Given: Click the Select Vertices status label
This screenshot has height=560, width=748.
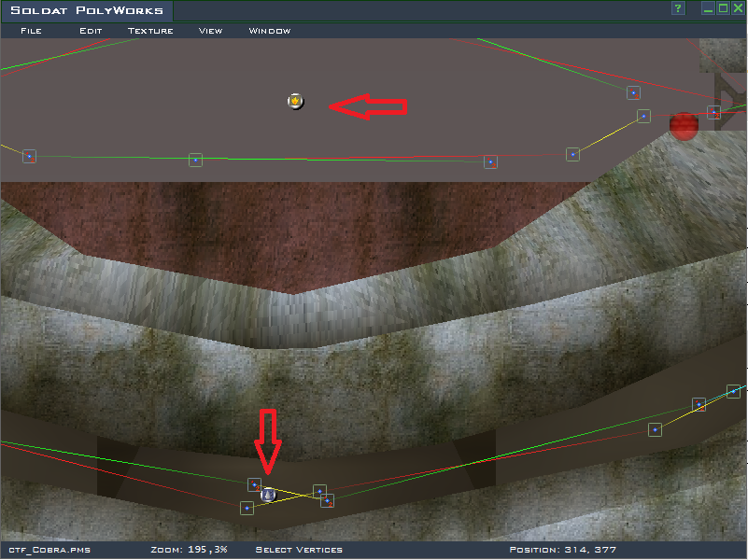Looking at the screenshot, I should [299, 550].
